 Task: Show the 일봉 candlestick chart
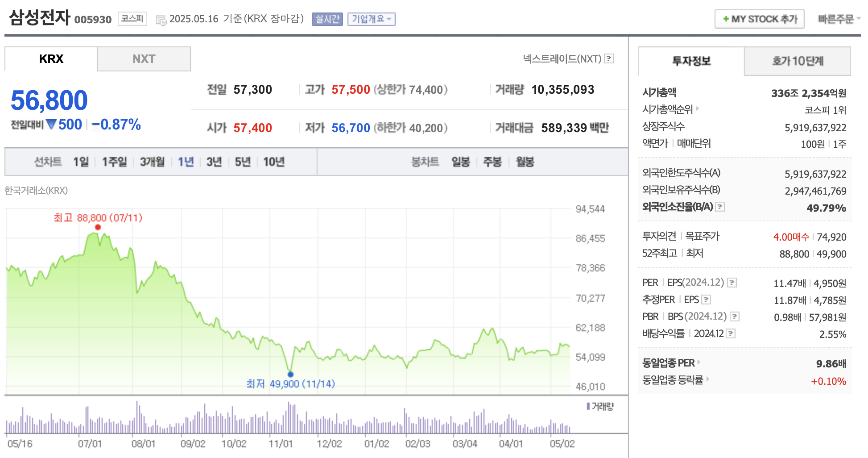[x=461, y=162]
